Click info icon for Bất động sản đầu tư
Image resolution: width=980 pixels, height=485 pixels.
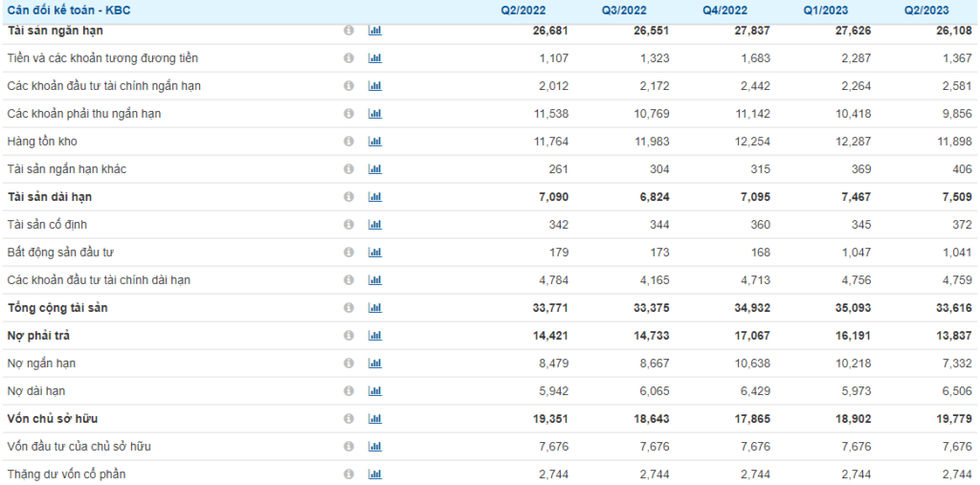click(348, 253)
